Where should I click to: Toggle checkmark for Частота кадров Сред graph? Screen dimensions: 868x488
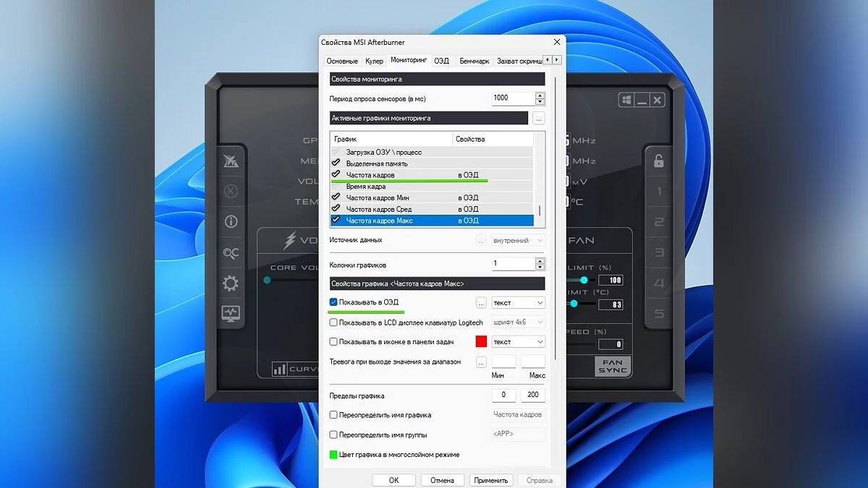(336, 208)
